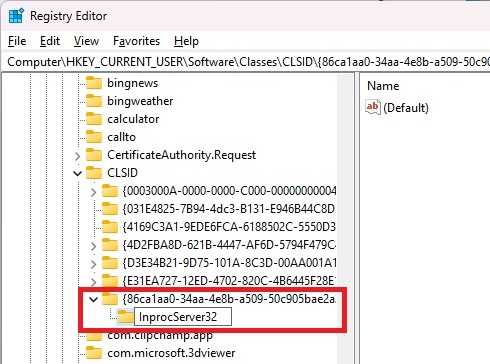This screenshot has width=490, height=364.
Task: Select the CLSID key label
Action: pos(122,173)
